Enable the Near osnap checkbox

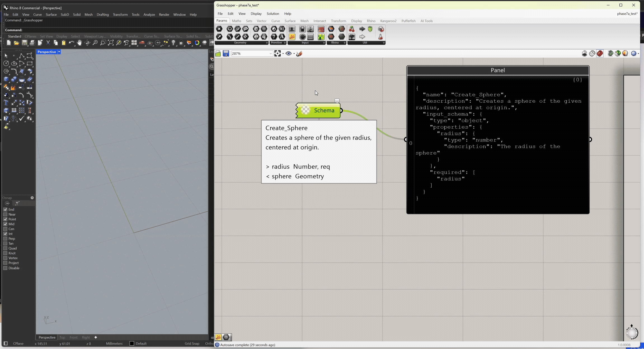click(5, 214)
